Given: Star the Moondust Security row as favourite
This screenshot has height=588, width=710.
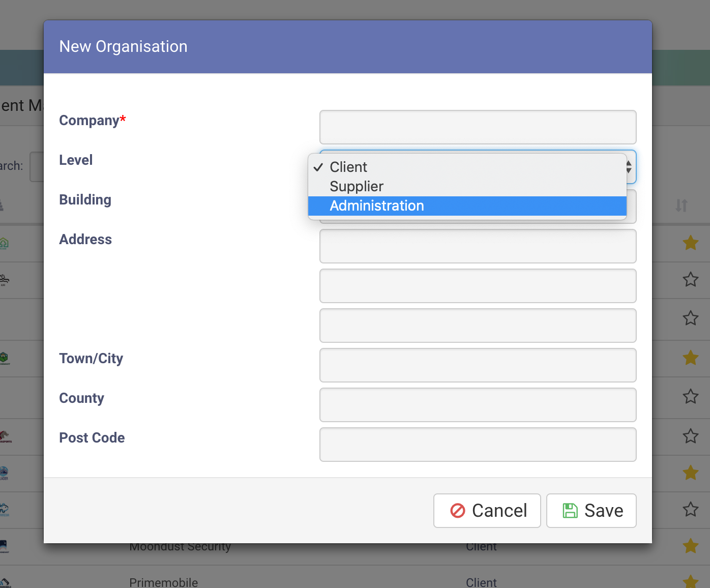Looking at the screenshot, I should pyautogui.click(x=690, y=545).
